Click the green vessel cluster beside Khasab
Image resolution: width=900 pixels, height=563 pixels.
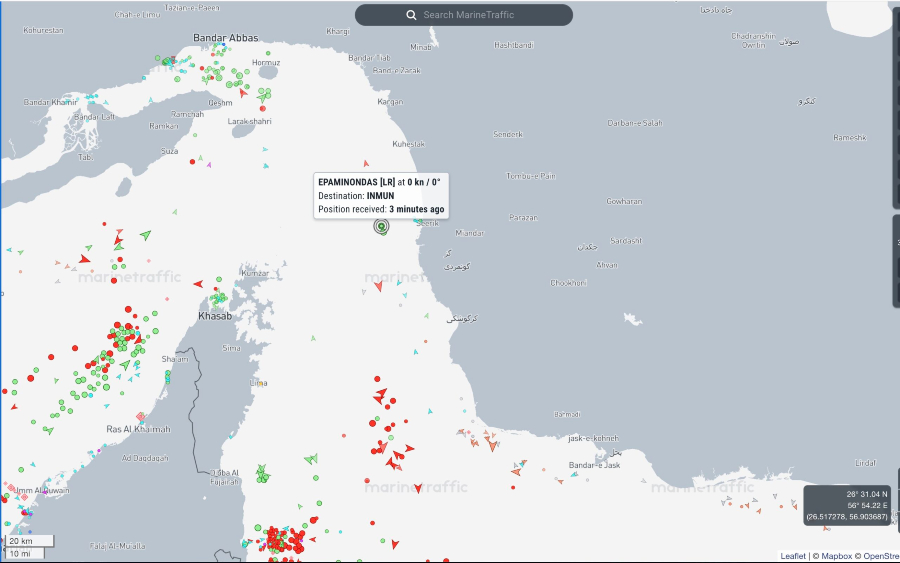point(217,298)
